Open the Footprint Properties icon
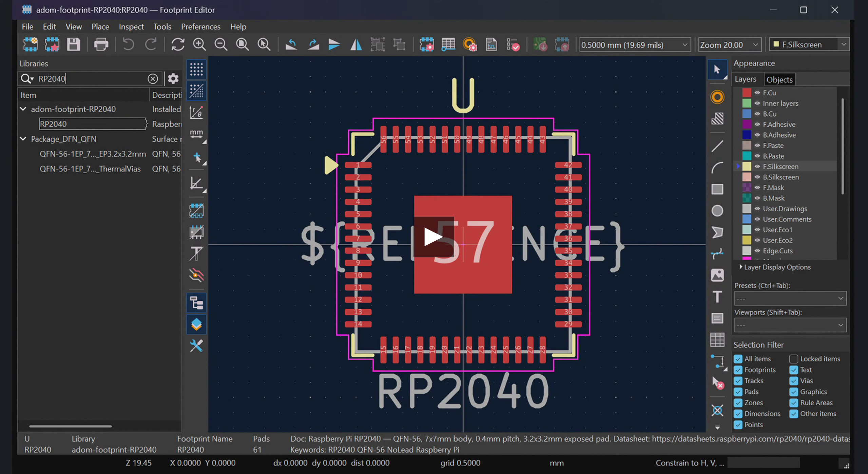 pyautogui.click(x=426, y=44)
